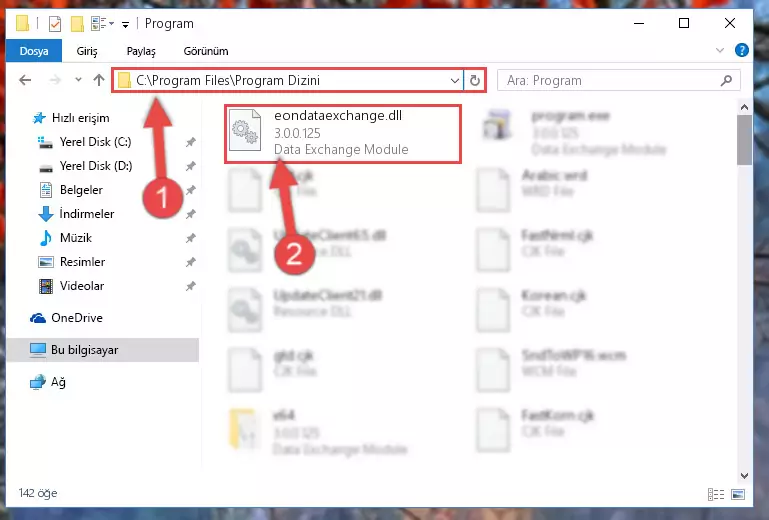Unpin Yerel Disk (C:) from quick access

(x=191, y=142)
